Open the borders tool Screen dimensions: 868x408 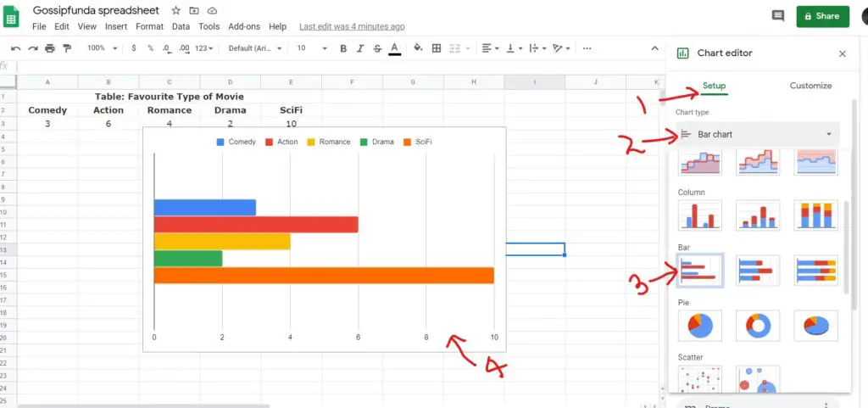click(x=437, y=48)
